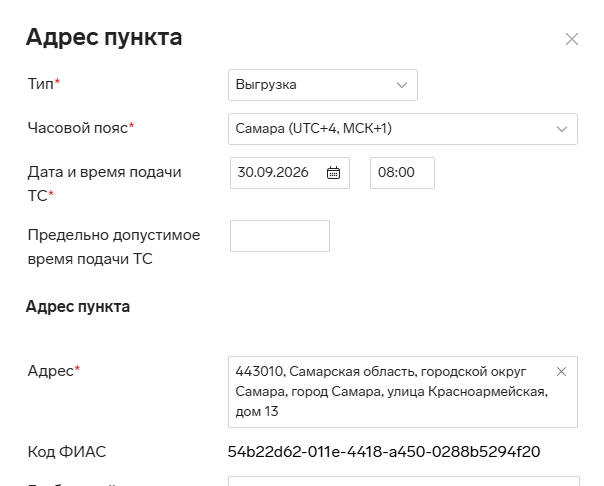Click the Тип field label

(x=44, y=84)
